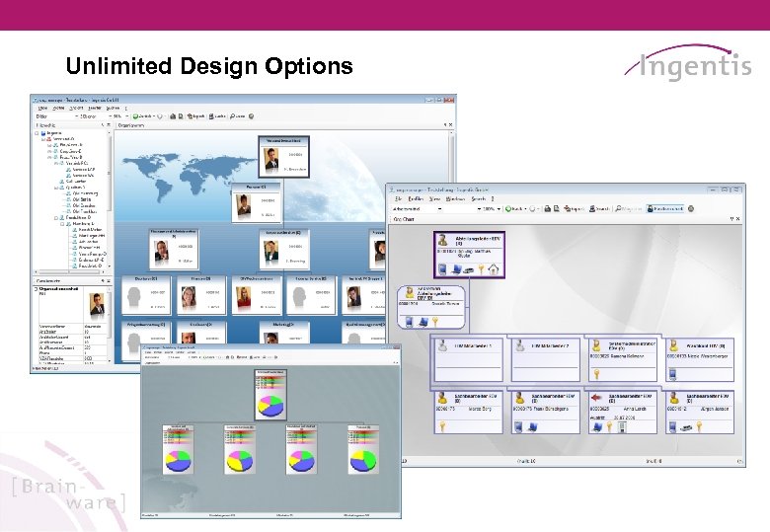Click Export button in world map window toolbar

point(195,116)
